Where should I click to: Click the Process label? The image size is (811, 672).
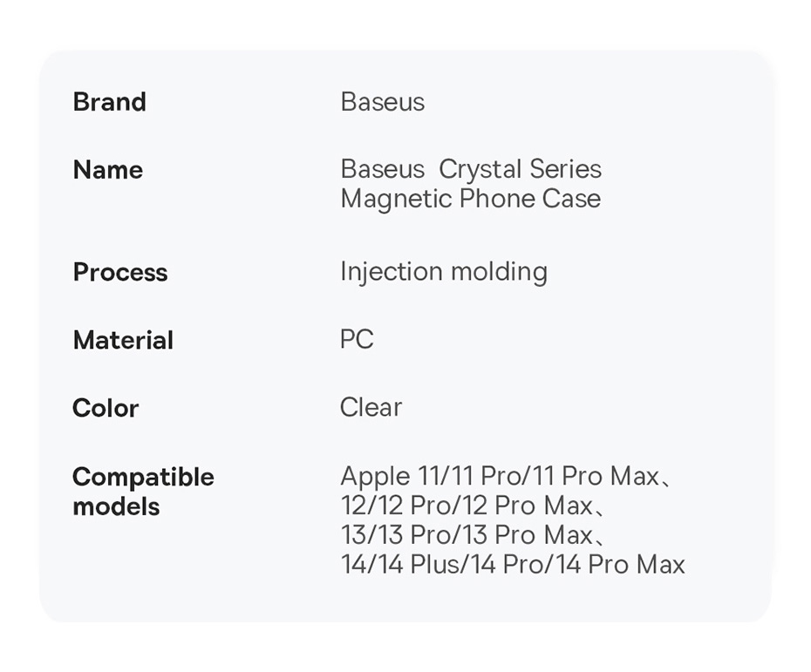pyautogui.click(x=120, y=272)
